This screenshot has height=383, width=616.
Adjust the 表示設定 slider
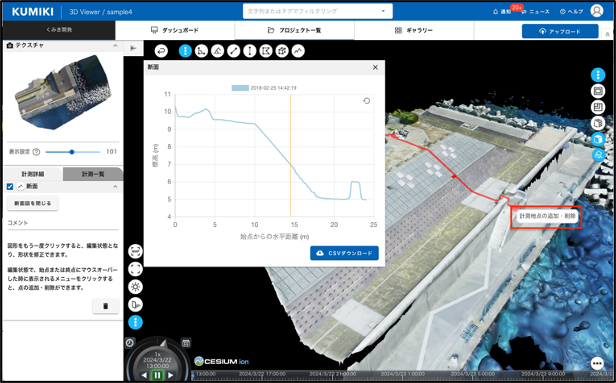point(73,152)
